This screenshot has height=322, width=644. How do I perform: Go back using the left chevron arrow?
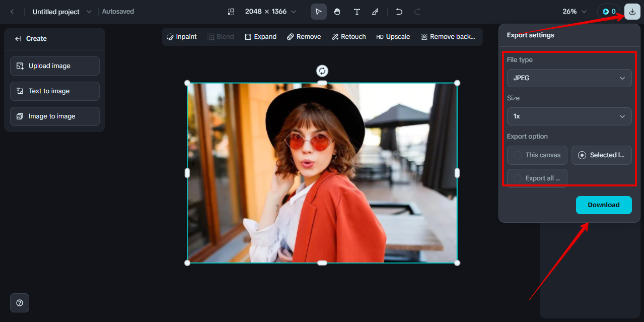click(12, 12)
